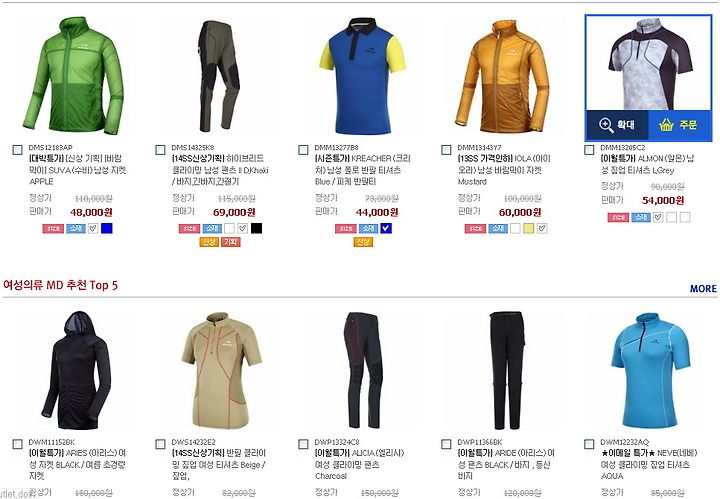
Task: Click the orange 신상 badge under KREACHER polo
Action: 363,242
